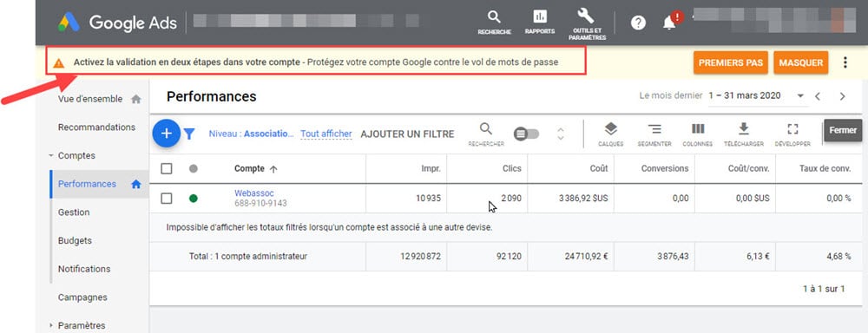
Task: Open the date range dropdown arrow
Action: (x=800, y=96)
